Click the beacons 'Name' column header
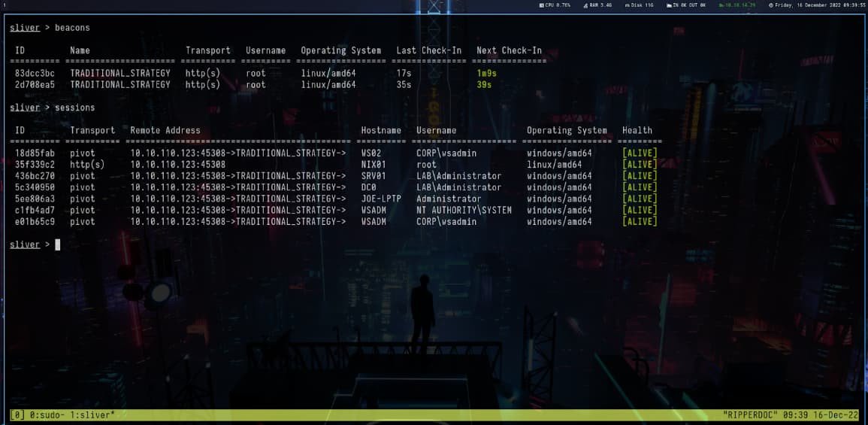Screen dimensions: 868x425 click(80, 50)
